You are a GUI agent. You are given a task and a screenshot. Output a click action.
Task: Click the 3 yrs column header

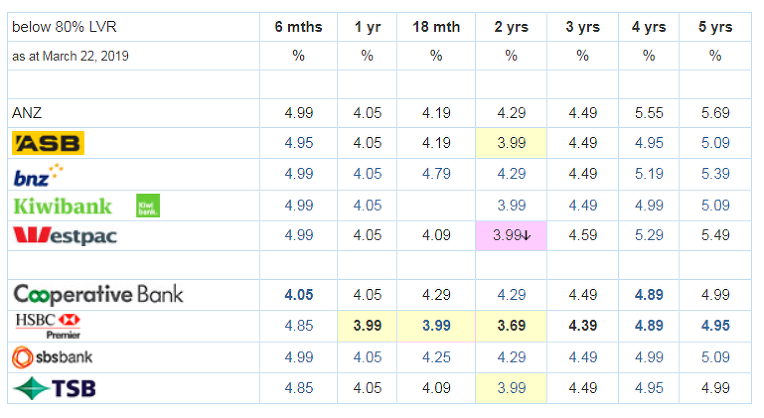coord(583,27)
